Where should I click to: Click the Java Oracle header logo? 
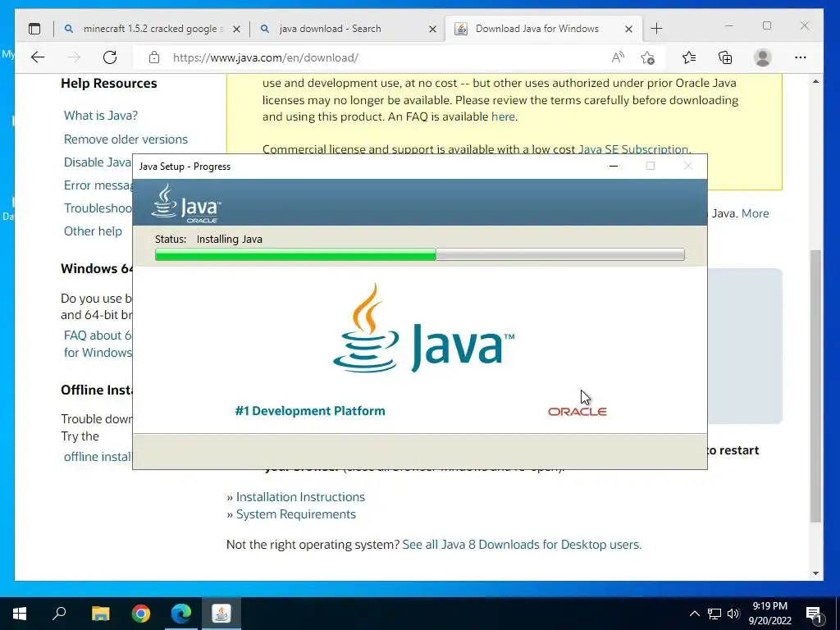(x=185, y=203)
